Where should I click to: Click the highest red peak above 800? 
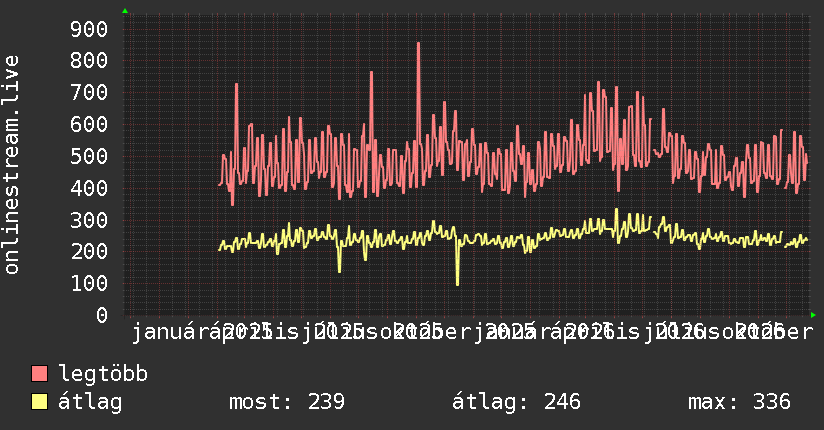418,45
